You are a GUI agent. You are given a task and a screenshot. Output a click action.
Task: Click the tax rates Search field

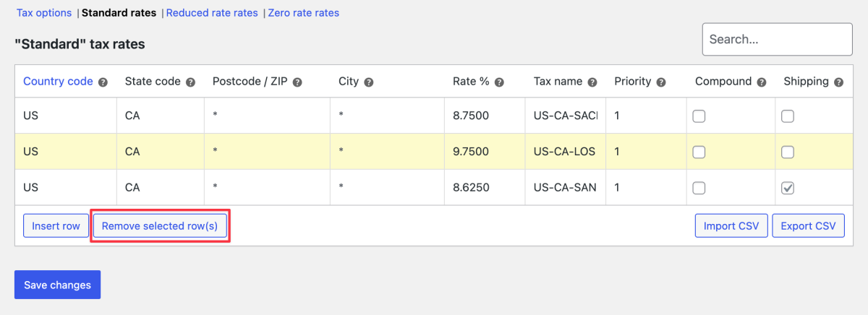click(777, 39)
